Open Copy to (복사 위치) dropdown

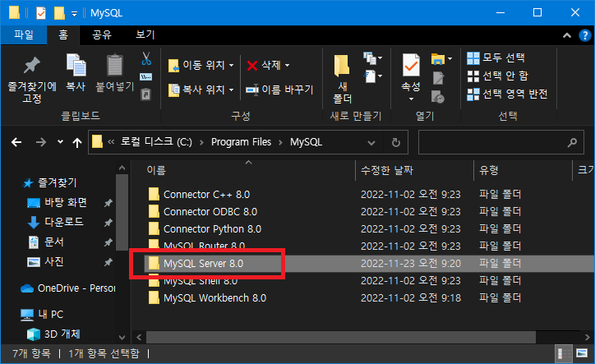tap(201, 90)
